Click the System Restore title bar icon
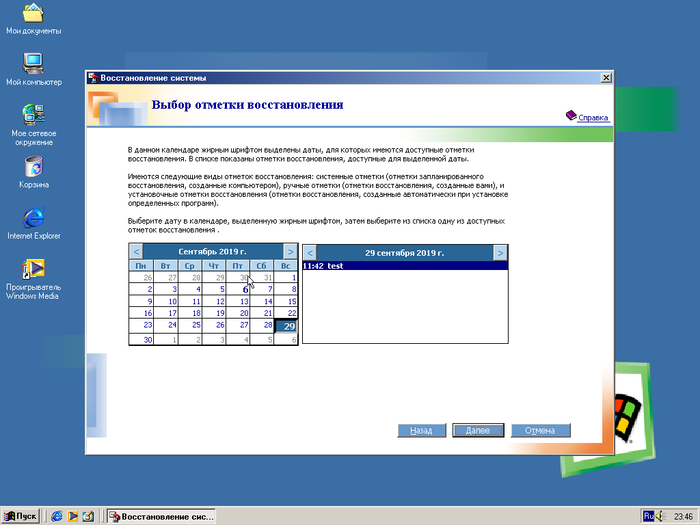700x525 pixels. [93, 78]
